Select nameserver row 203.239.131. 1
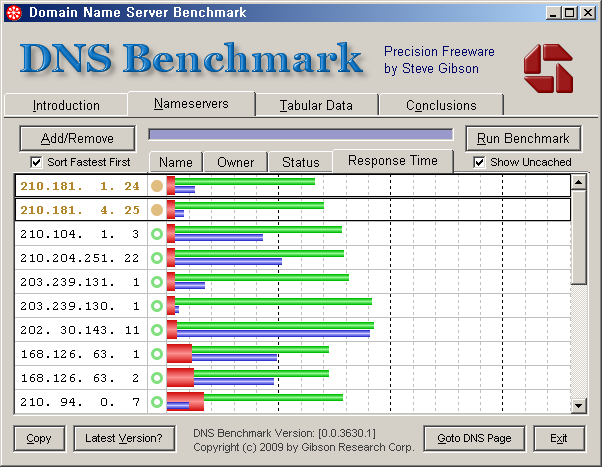 tap(293, 282)
